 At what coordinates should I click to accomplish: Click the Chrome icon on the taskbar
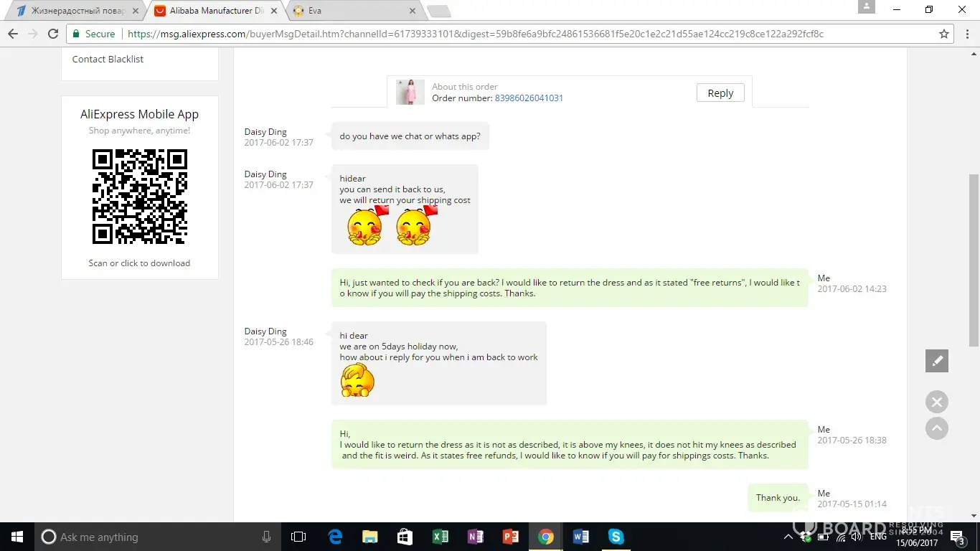pos(546,537)
